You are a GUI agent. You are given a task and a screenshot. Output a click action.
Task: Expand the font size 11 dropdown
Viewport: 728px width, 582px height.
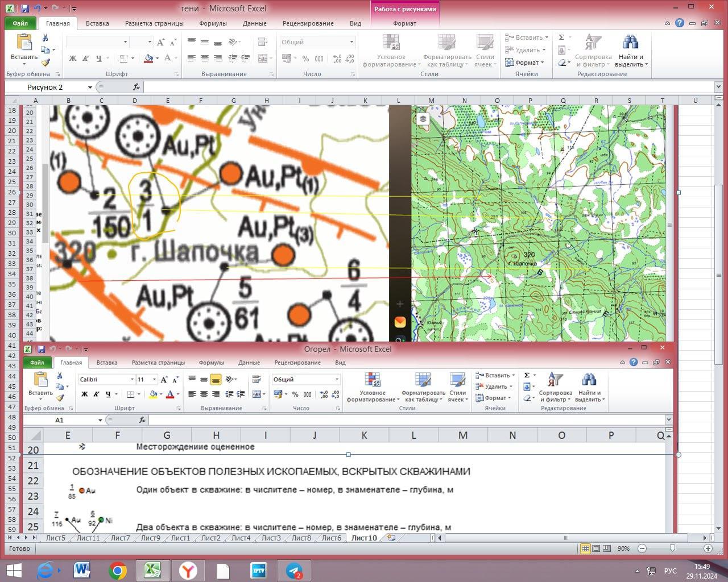[x=154, y=380]
